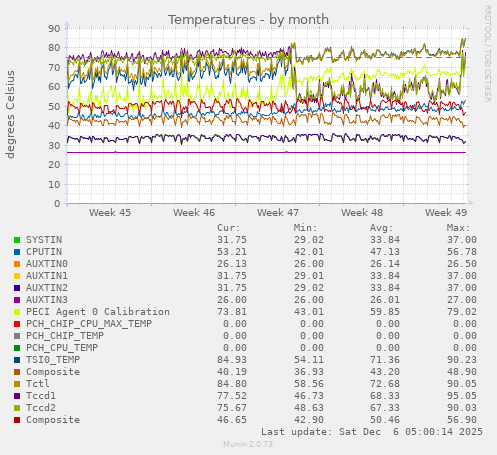
Task: Click the AUXTIN0 legend label
Action: tap(47, 264)
